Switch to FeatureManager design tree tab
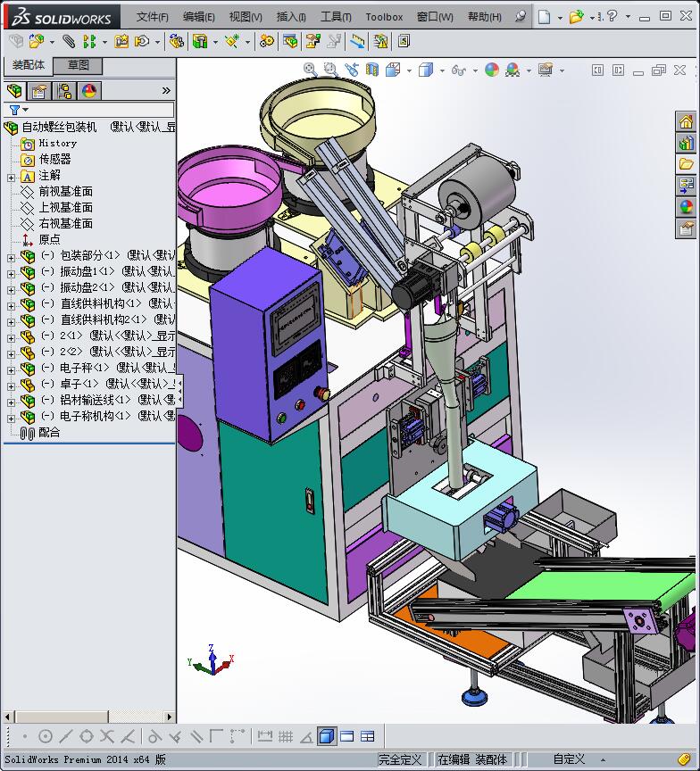 [15, 91]
